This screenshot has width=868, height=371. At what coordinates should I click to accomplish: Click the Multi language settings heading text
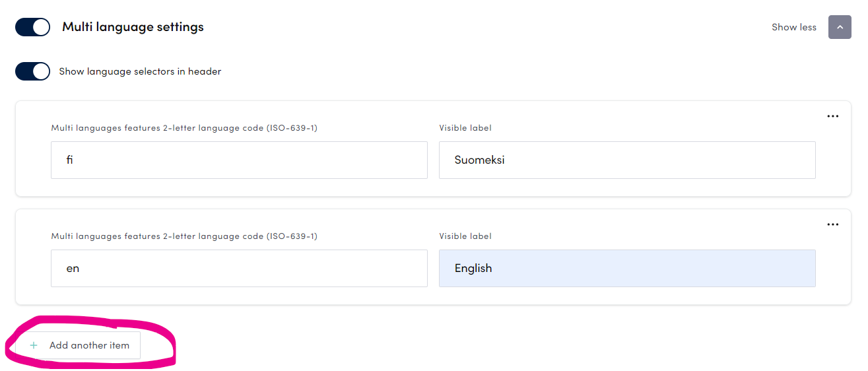[x=133, y=27]
